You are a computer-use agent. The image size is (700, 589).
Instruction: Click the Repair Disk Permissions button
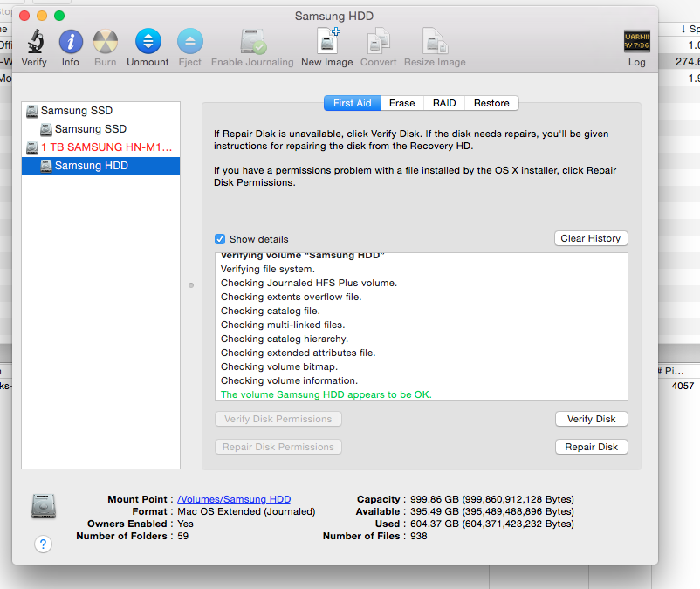[278, 447]
